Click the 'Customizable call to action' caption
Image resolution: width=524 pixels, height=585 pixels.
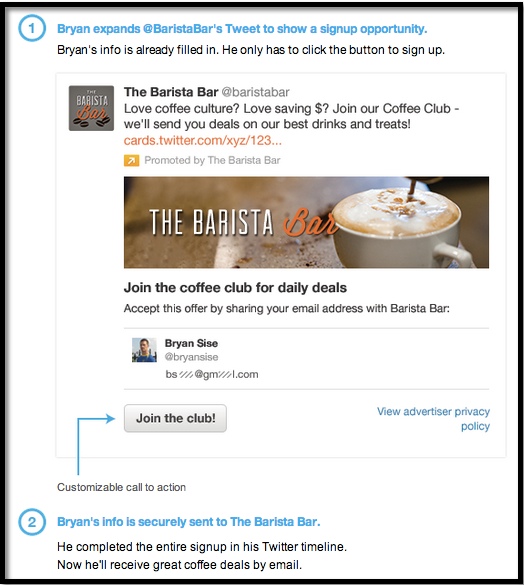(121, 487)
